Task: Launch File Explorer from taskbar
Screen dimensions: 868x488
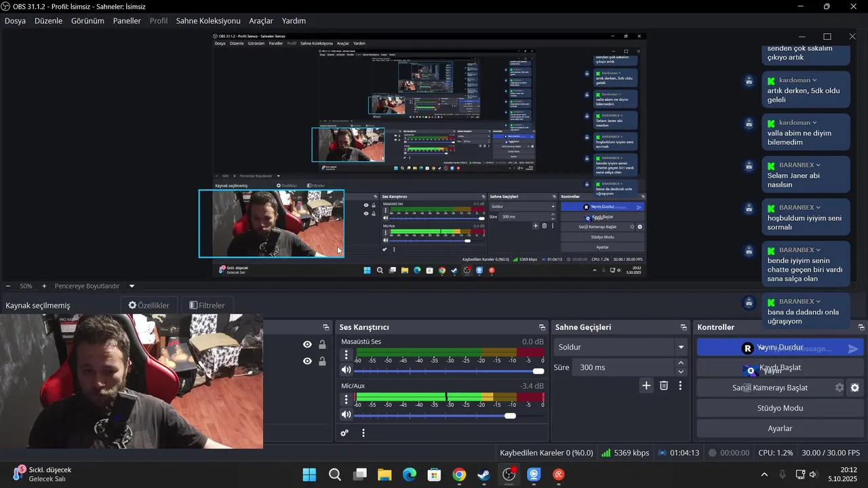Action: 384,474
